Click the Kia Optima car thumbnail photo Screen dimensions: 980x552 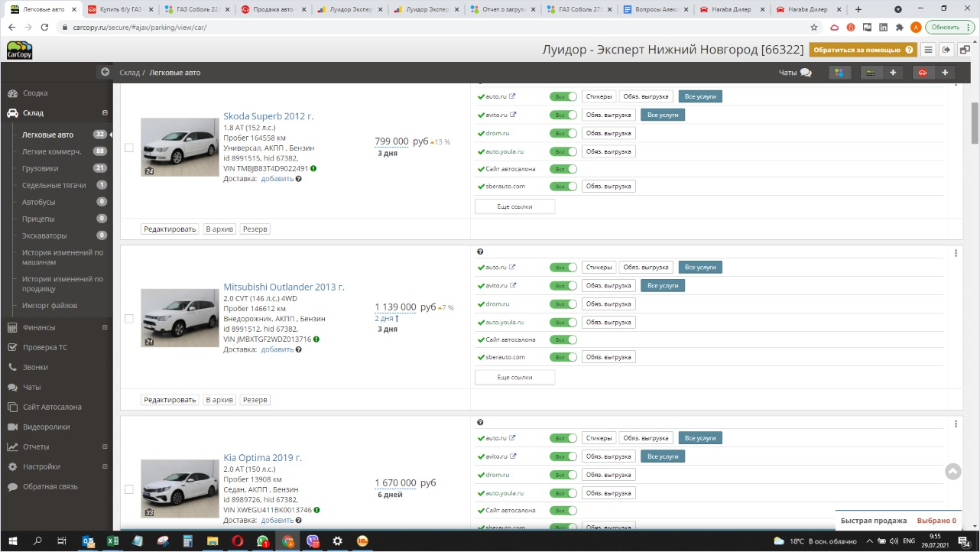(x=180, y=489)
